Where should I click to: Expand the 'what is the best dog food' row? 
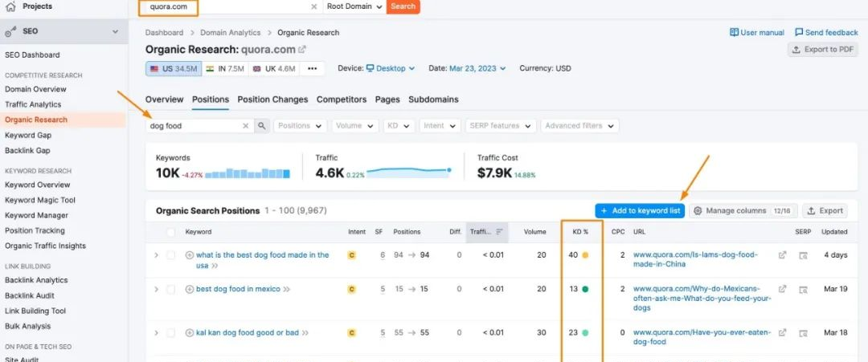(156, 255)
